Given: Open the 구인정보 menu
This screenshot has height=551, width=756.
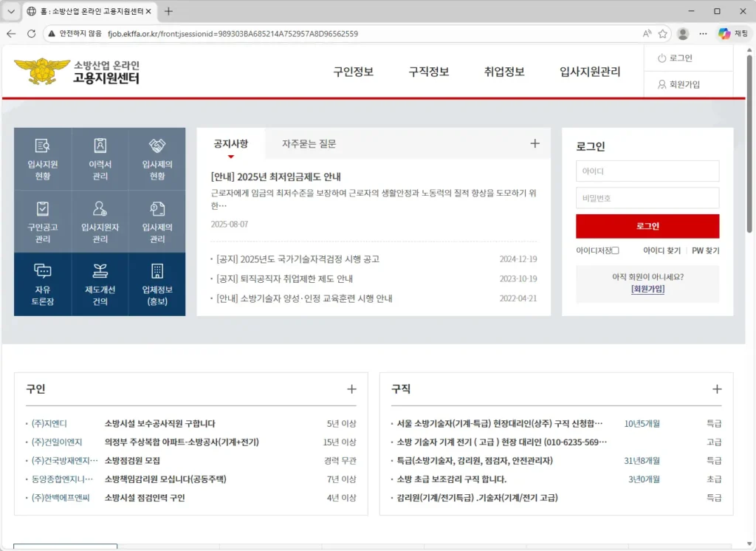Looking at the screenshot, I should click(353, 72).
